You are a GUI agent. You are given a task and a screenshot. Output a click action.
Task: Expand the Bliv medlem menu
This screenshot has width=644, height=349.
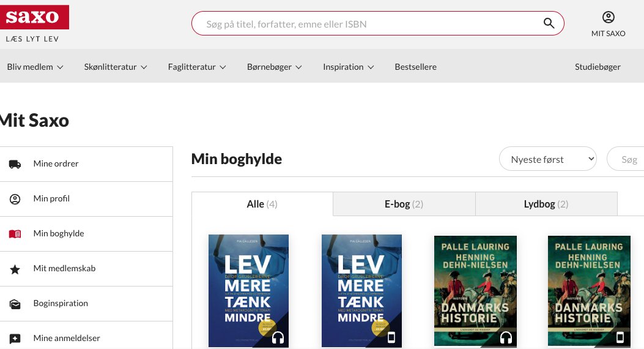(35, 67)
